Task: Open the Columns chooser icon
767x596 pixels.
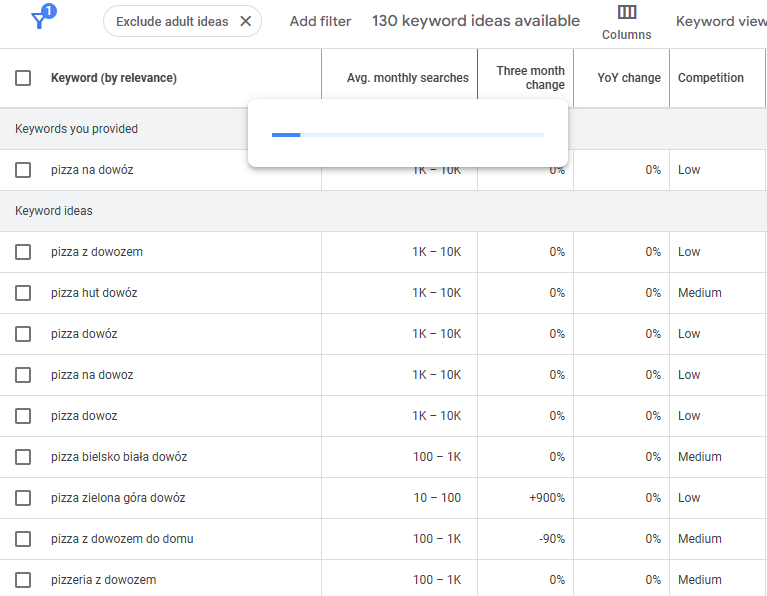Action: 626,13
